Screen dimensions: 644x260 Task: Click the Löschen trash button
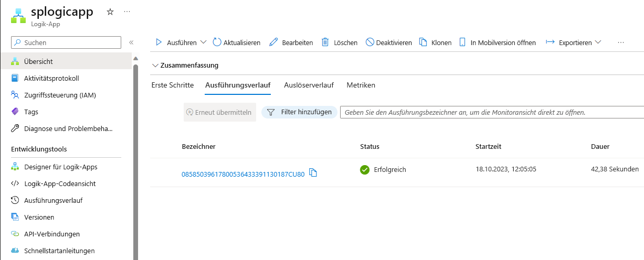[340, 42]
